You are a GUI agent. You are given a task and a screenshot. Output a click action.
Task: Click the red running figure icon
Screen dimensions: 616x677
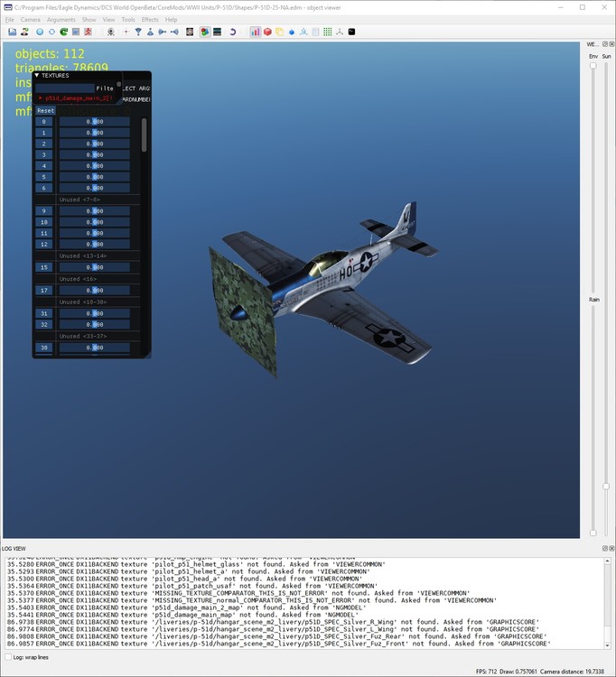pos(88,32)
